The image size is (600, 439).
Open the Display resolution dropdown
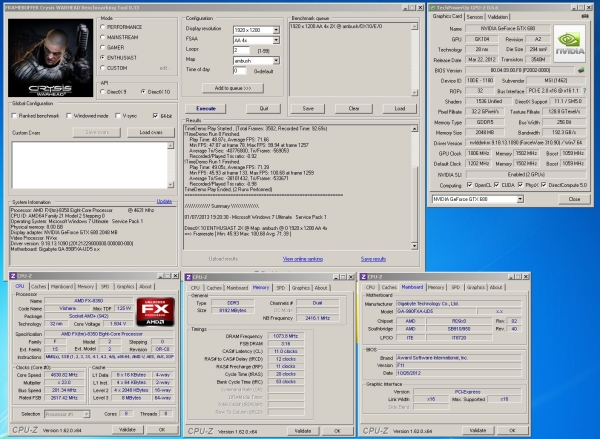(x=276, y=30)
